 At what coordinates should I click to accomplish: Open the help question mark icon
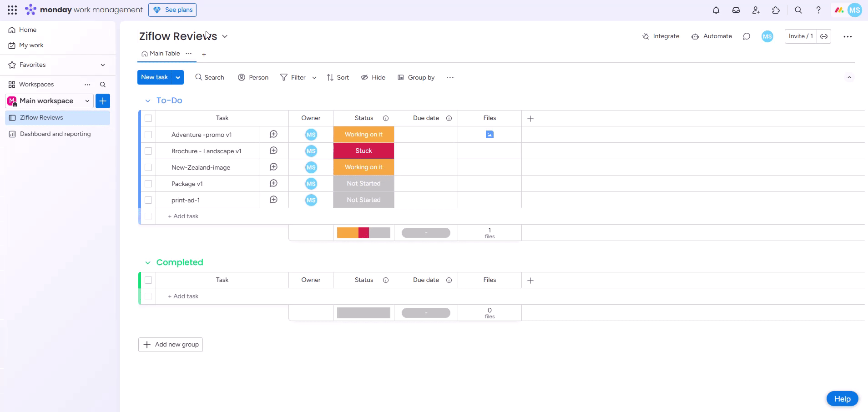click(x=818, y=10)
